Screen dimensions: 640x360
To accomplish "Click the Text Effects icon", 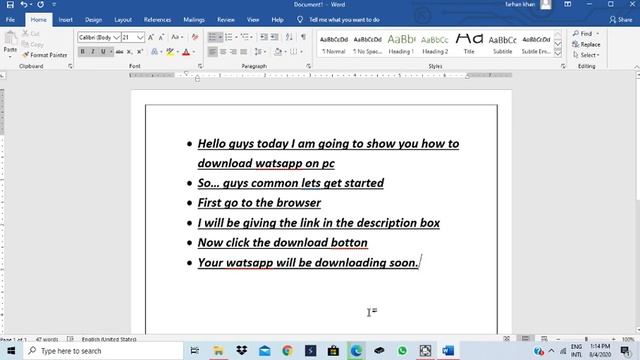I will 154,52.
